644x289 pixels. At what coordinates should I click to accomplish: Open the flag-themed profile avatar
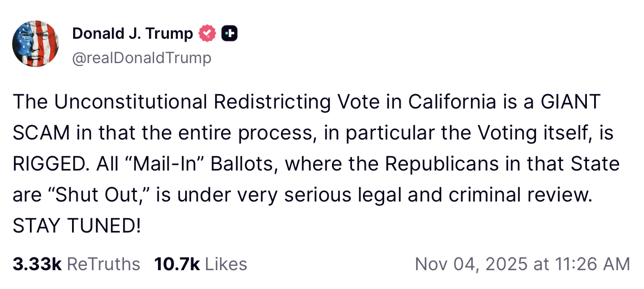35,44
